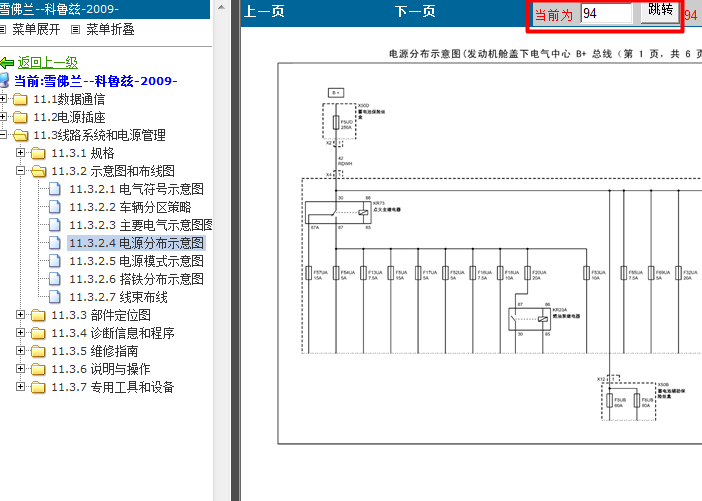This screenshot has width=702, height=501.
Task: Click 菜单展开 to expand the menu
Action: pos(36,30)
